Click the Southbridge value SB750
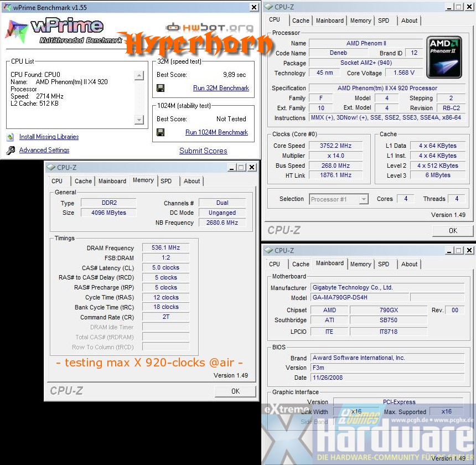476x465 pixels. click(389, 320)
